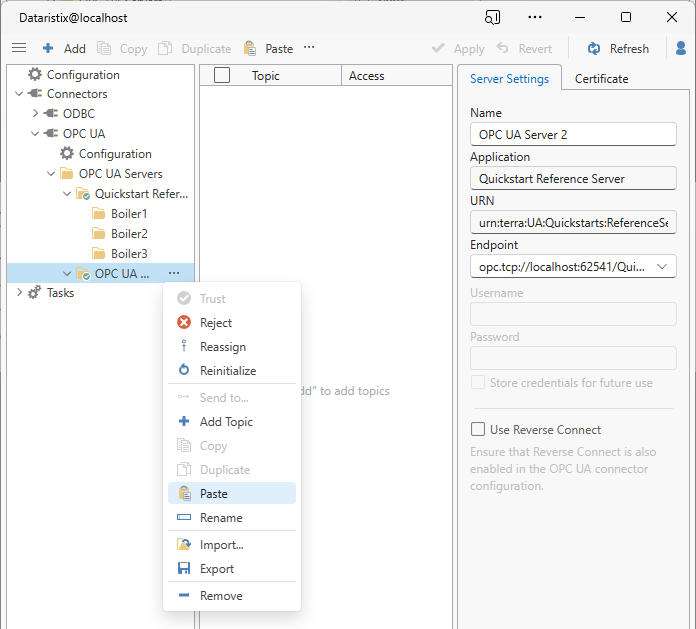This screenshot has height=629, width=696.
Task: Select Paste in the context menu
Action: [213, 494]
